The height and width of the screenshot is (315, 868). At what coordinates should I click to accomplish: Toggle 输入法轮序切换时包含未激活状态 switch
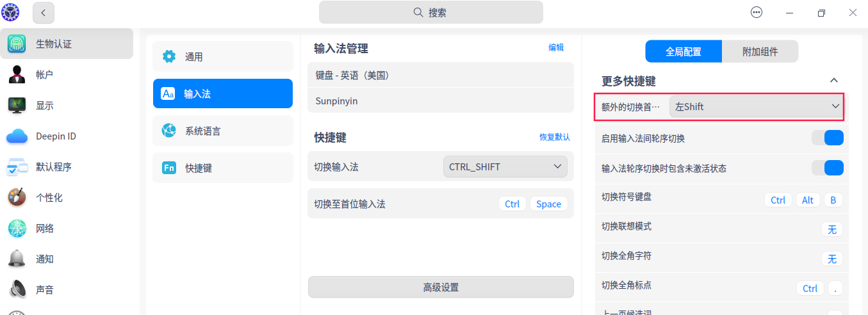[828, 168]
